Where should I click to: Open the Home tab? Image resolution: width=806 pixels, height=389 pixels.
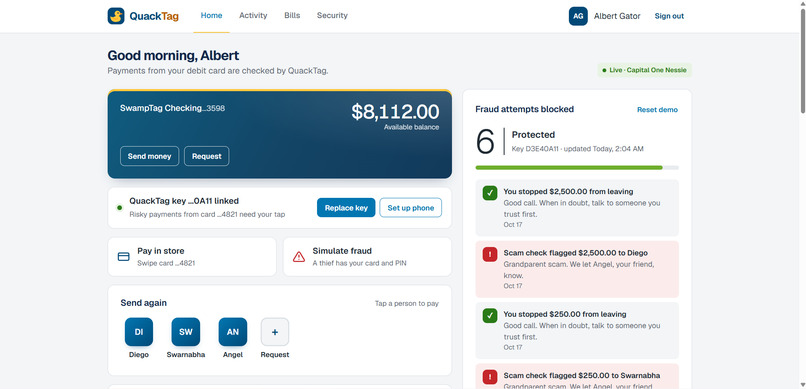pos(211,15)
